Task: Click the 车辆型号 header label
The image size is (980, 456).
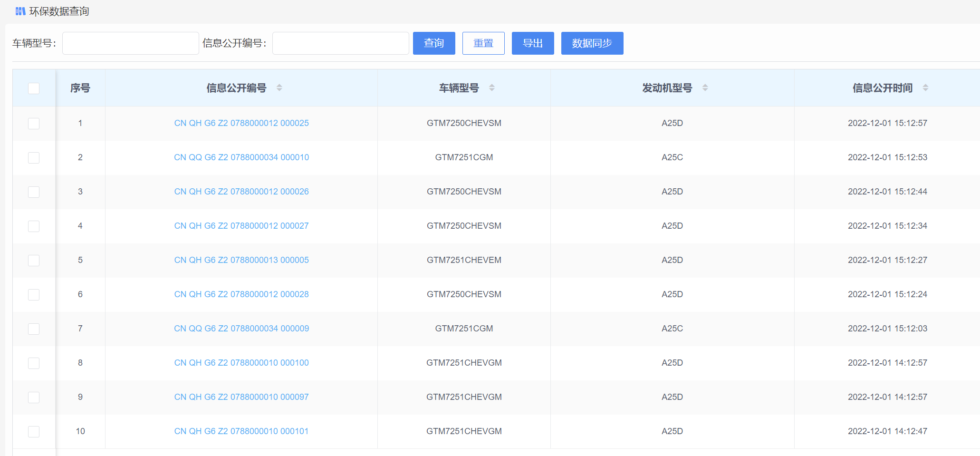Action: pos(459,88)
